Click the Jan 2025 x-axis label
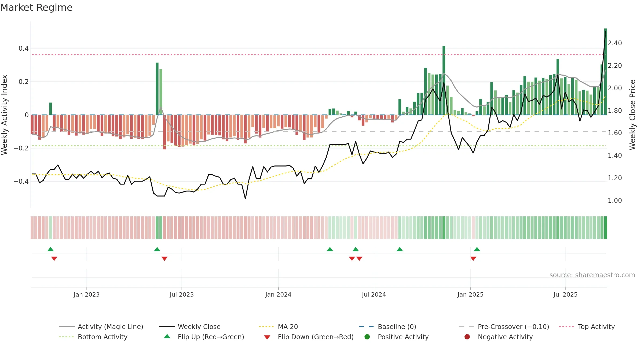This screenshot has width=644, height=362. pyautogui.click(x=470, y=294)
